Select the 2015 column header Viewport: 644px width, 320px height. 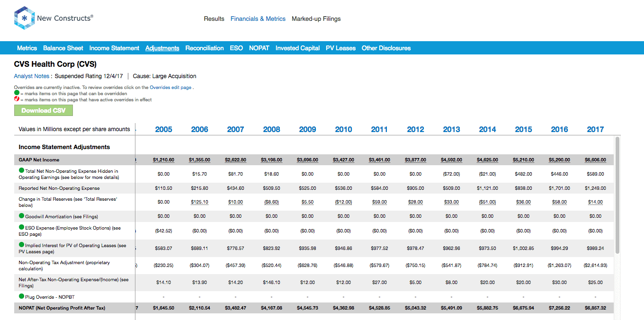pos(524,129)
